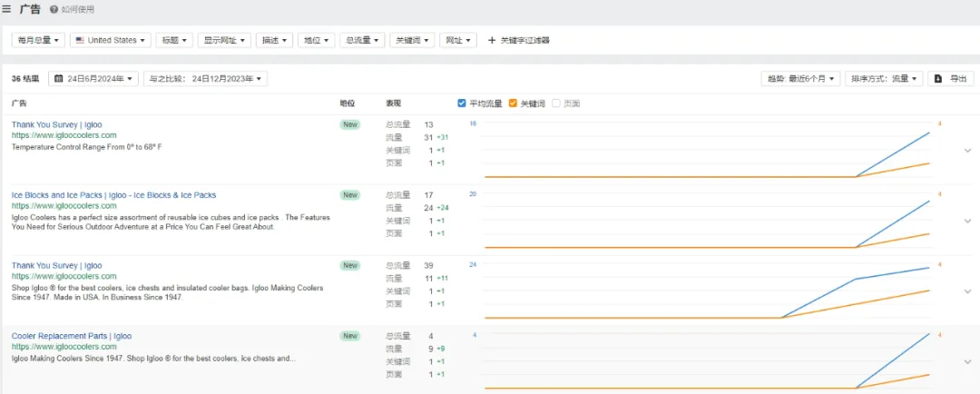Toggle the 平均流量 checkbox
The height and width of the screenshot is (394, 980).
pyautogui.click(x=462, y=103)
